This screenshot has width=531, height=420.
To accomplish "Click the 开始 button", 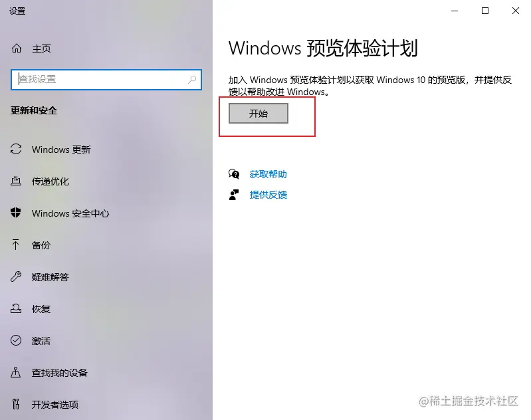I will pyautogui.click(x=259, y=114).
